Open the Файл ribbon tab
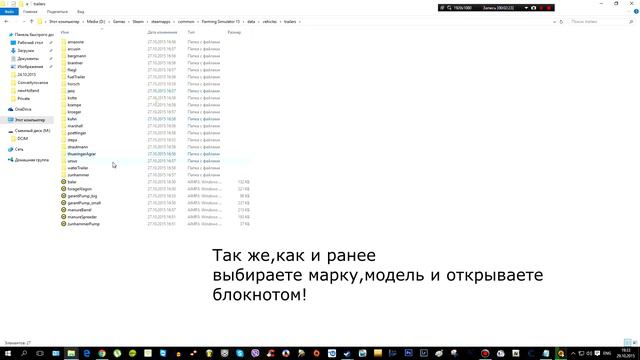This screenshot has height=360, width=640. [x=9, y=12]
